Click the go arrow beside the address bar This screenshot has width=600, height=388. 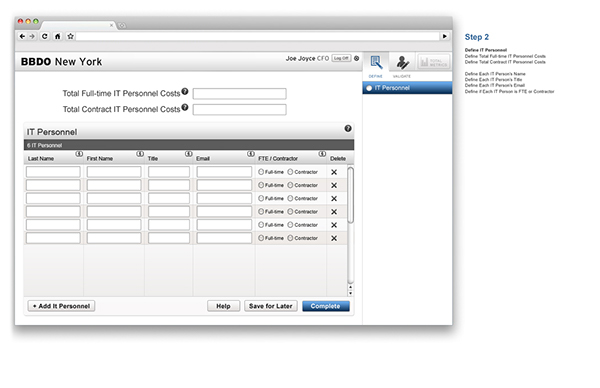(x=445, y=36)
